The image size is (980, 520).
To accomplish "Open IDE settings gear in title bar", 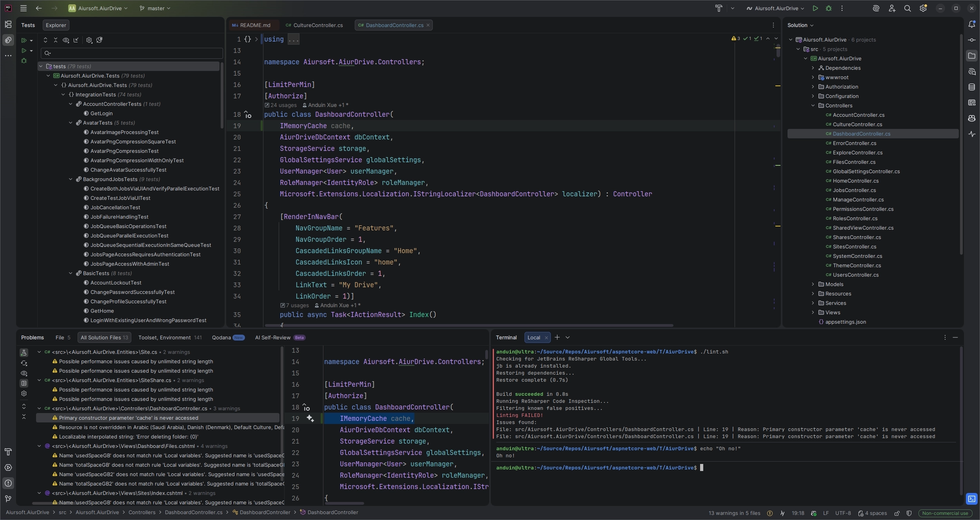I will pyautogui.click(x=923, y=8).
